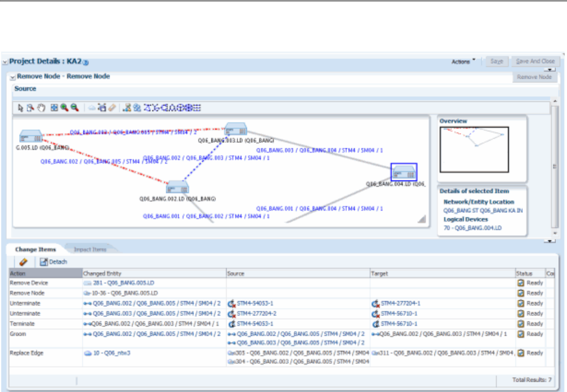This screenshot has width=567, height=392.
Task: Collapse the Remove Node section
Action: click(13, 77)
